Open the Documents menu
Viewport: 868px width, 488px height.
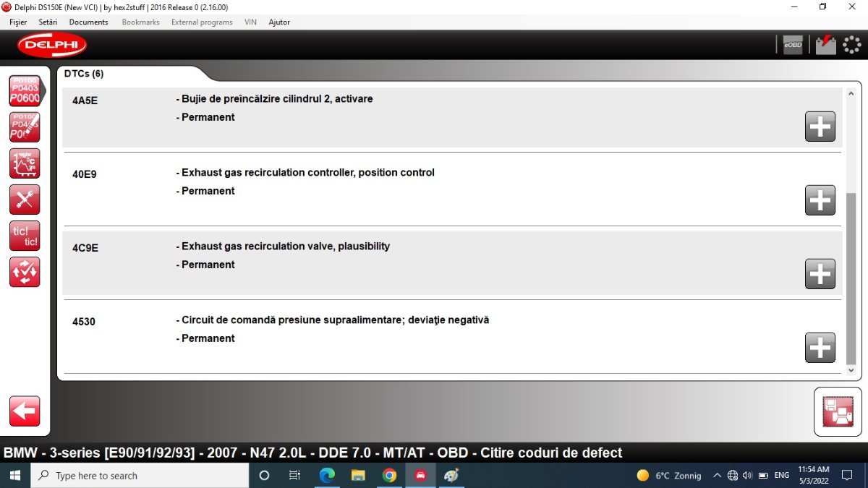click(x=88, y=22)
